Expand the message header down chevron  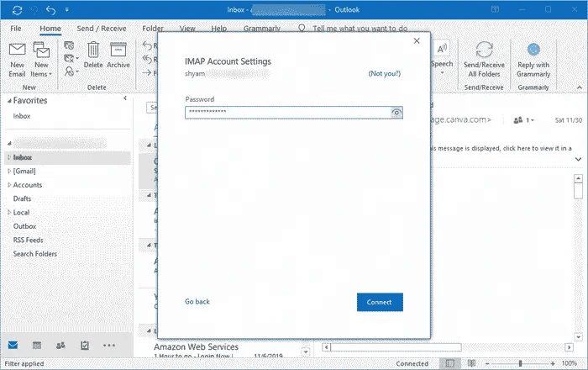point(578,159)
